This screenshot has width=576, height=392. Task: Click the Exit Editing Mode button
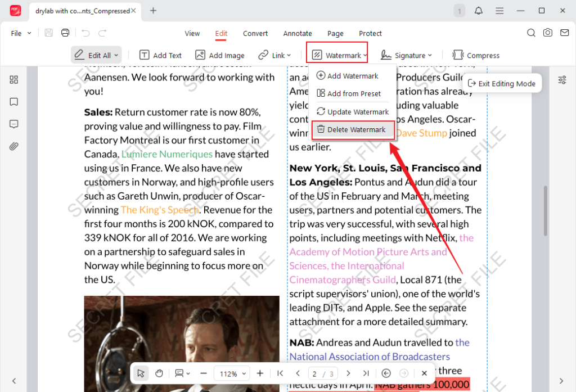[x=501, y=83]
